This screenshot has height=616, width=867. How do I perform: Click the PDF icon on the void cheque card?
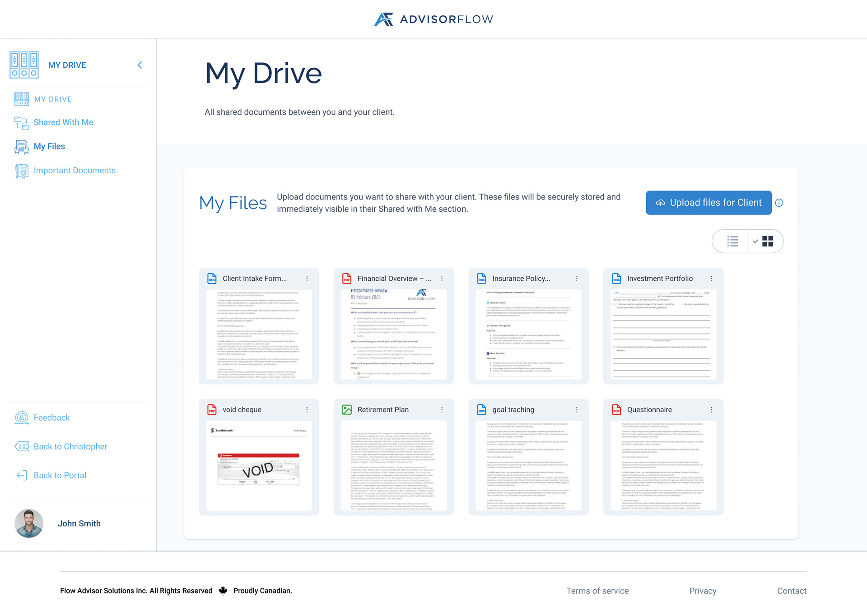[211, 410]
